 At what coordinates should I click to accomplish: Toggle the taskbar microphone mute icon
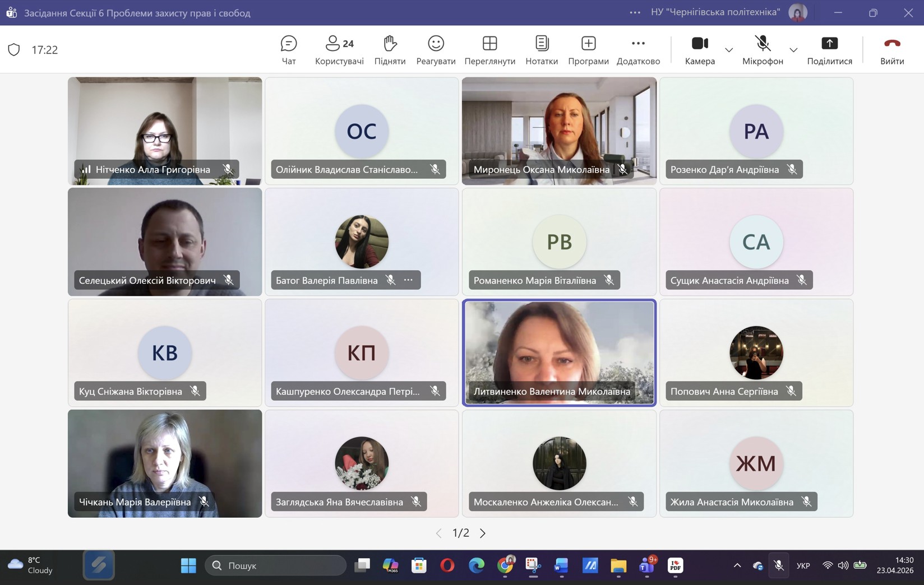pos(779,565)
